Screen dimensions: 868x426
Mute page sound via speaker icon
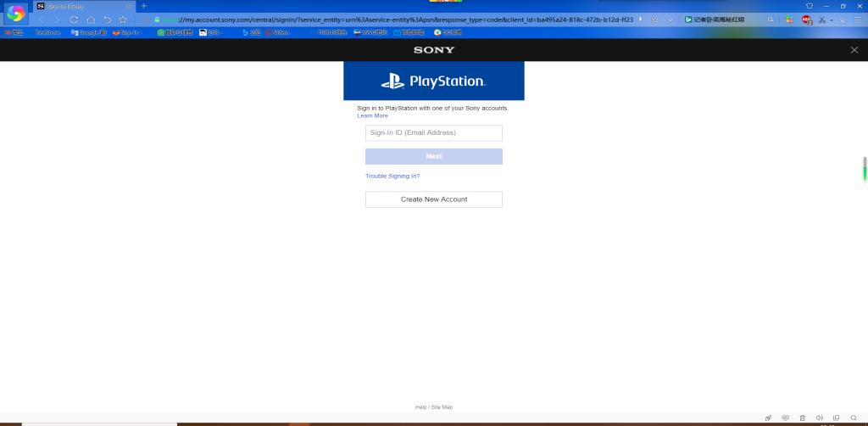(x=820, y=418)
